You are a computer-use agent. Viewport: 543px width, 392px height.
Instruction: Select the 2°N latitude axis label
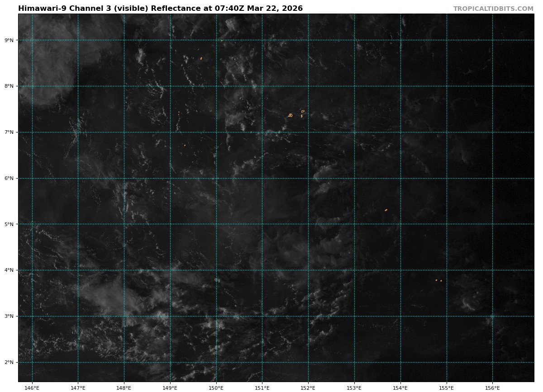pos(10,362)
